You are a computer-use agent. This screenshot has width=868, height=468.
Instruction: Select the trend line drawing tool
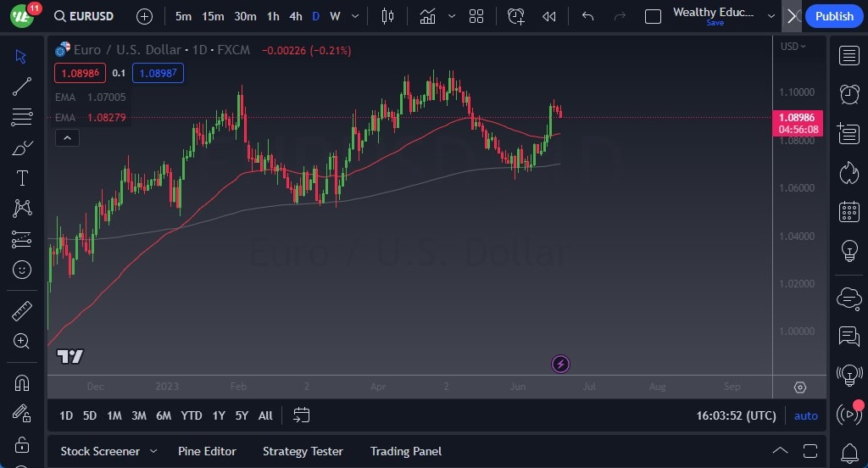pyautogui.click(x=22, y=86)
